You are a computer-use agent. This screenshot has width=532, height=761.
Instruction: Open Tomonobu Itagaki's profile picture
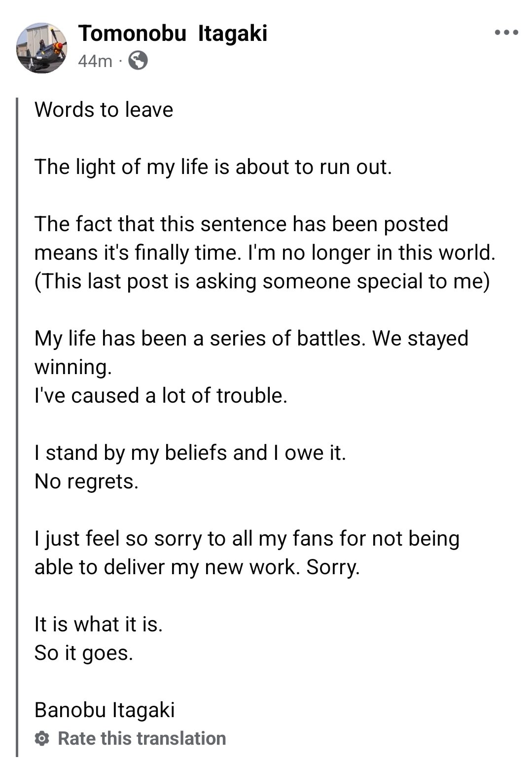coord(42,47)
